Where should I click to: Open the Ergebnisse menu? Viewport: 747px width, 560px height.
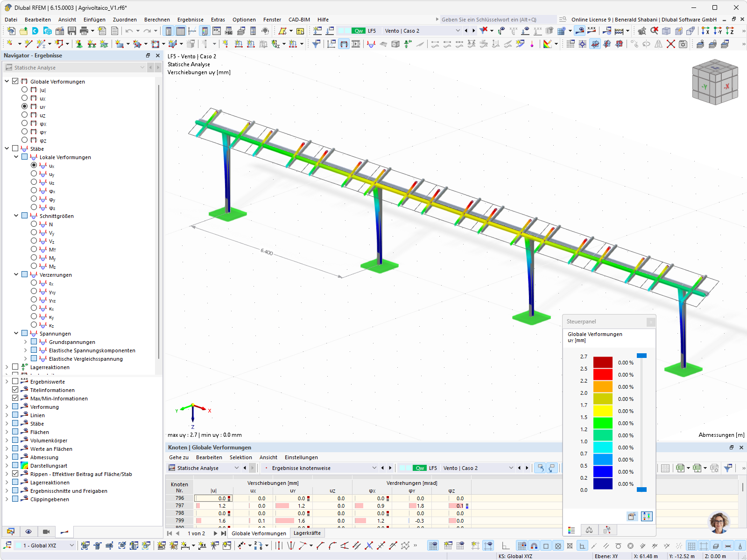coord(190,20)
